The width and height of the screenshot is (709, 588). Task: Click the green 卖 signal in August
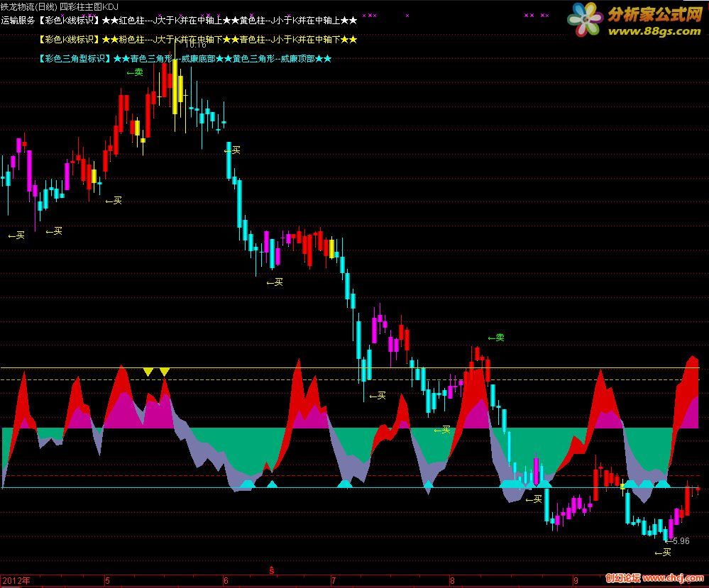click(x=496, y=337)
